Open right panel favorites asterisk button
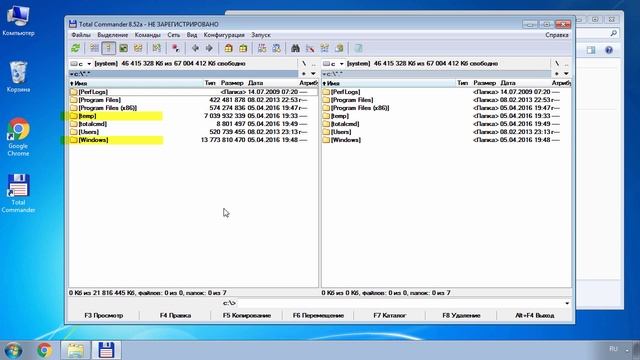 coord(557,74)
